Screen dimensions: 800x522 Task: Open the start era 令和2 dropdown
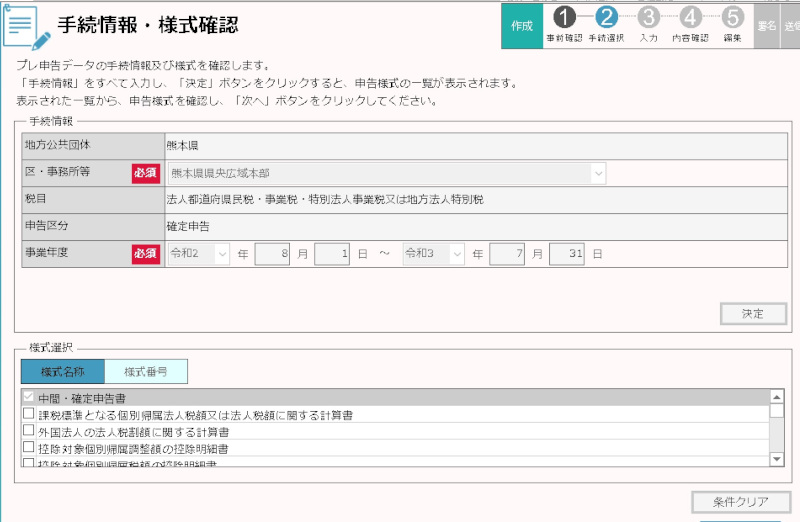pyautogui.click(x=198, y=254)
